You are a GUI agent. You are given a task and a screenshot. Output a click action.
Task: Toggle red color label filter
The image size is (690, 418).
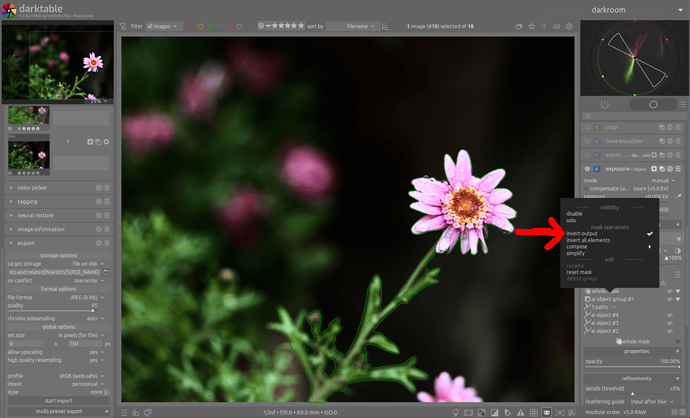[x=191, y=26]
